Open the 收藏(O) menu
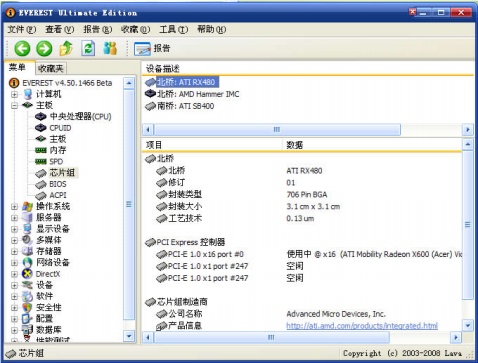This screenshot has height=363, width=478. click(x=135, y=30)
